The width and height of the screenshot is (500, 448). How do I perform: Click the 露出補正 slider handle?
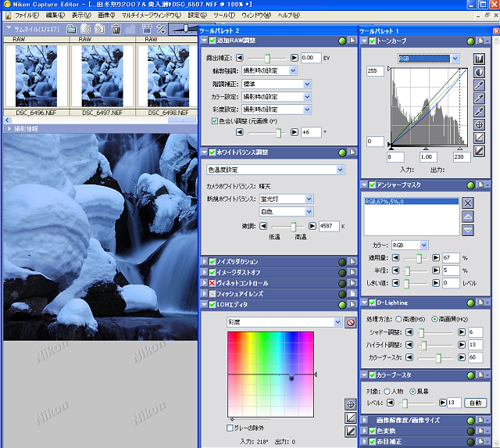pyautogui.click(x=267, y=58)
